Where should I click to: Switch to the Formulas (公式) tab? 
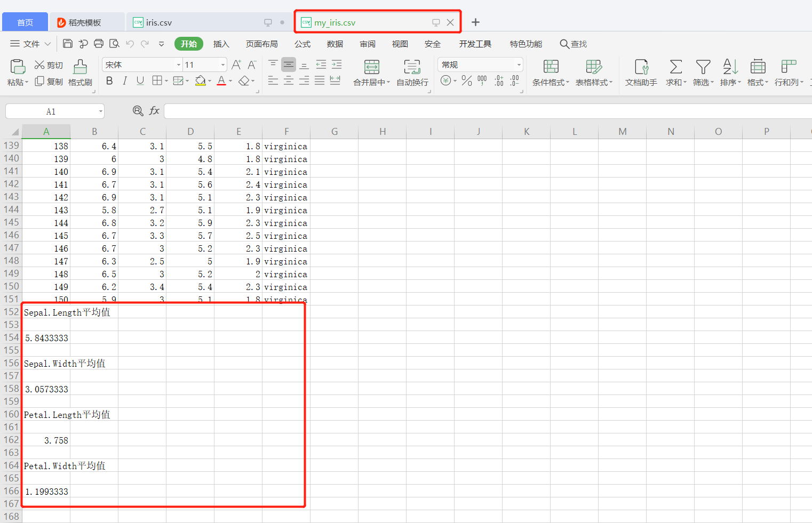tap(302, 44)
